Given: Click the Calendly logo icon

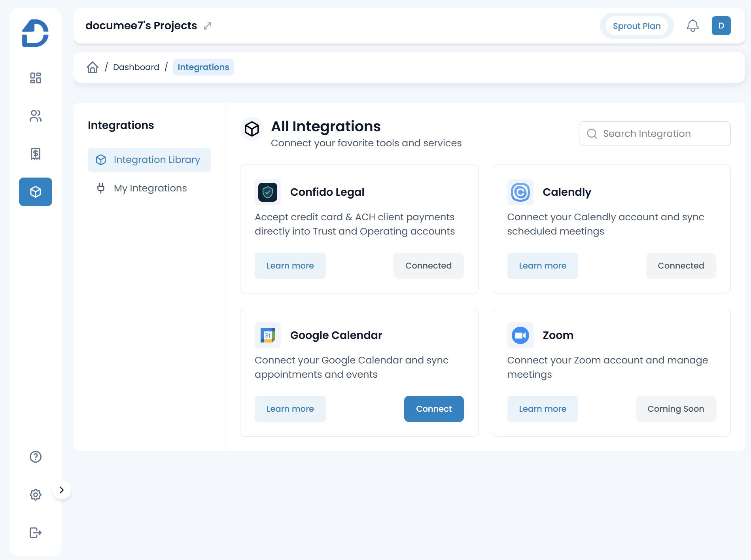Looking at the screenshot, I should pos(520,192).
